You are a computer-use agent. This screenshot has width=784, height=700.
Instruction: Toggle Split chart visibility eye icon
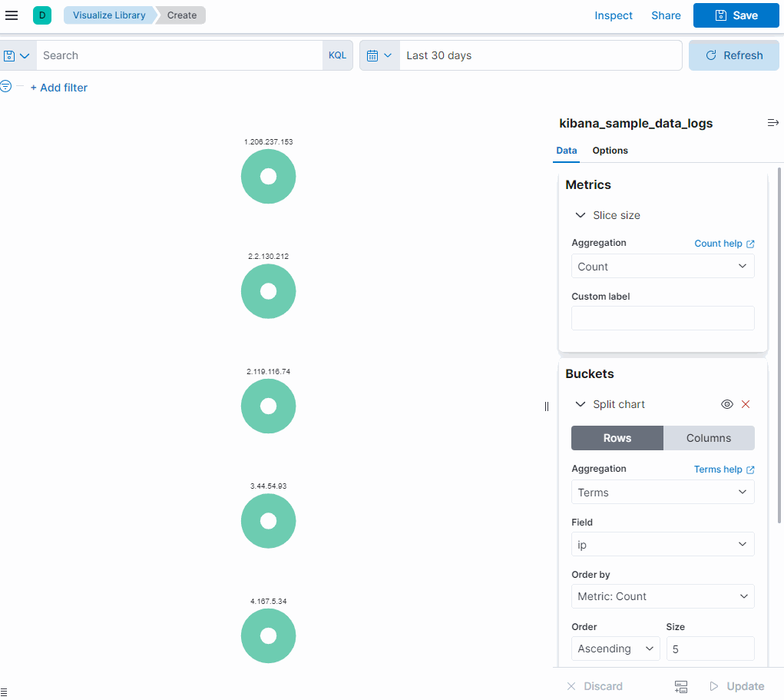click(727, 404)
